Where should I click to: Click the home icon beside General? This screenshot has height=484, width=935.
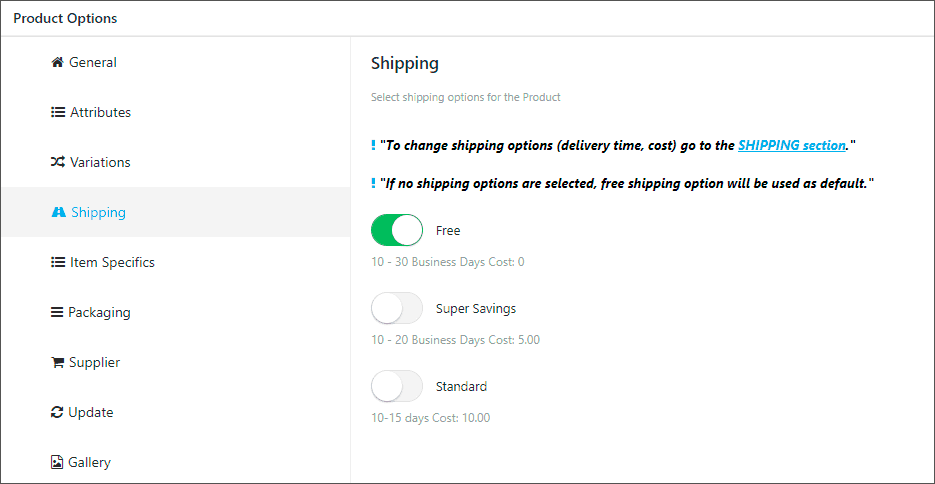tap(57, 62)
